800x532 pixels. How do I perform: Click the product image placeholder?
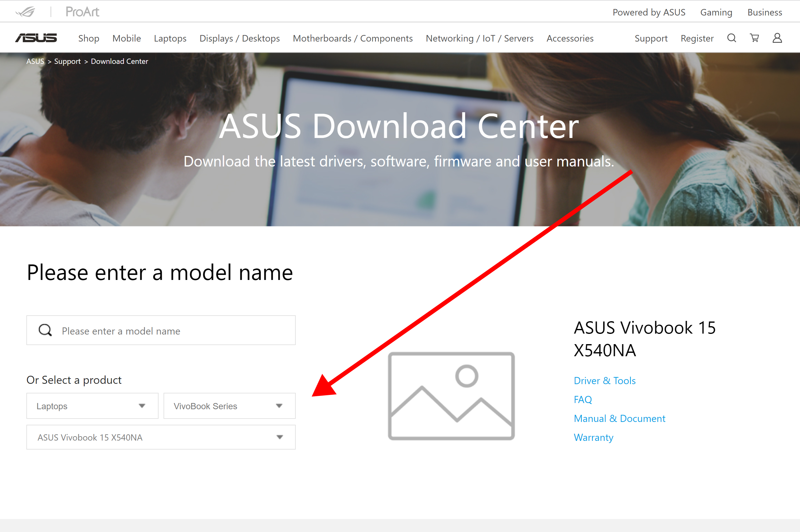(x=451, y=396)
